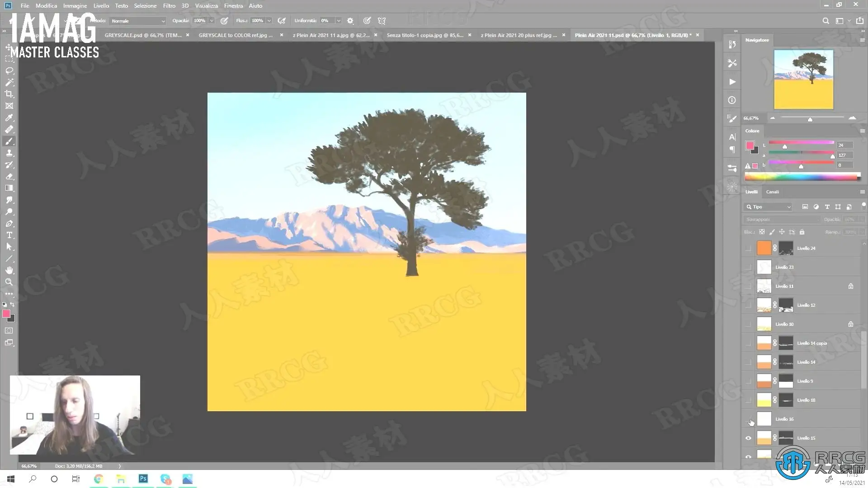This screenshot has height=488, width=868.
Task: Open Photoshop from the Windows taskbar
Action: click(143, 479)
